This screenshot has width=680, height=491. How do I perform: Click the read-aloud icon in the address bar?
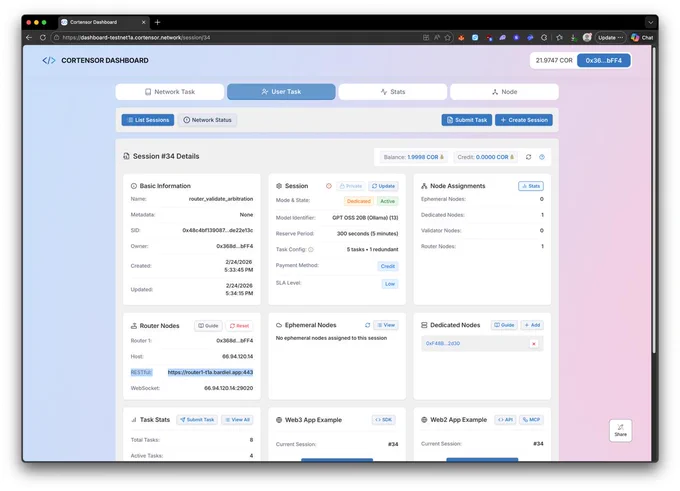[x=437, y=38]
